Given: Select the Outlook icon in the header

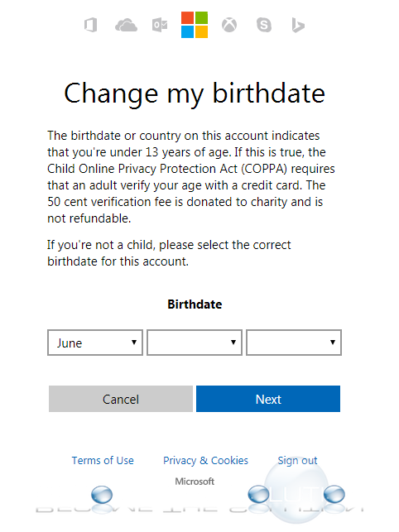Looking at the screenshot, I should tap(160, 25).
